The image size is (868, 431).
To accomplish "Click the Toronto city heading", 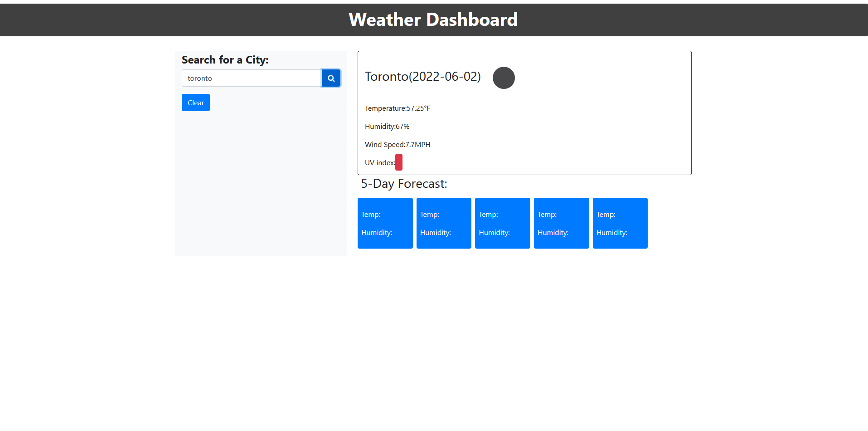I will point(423,76).
